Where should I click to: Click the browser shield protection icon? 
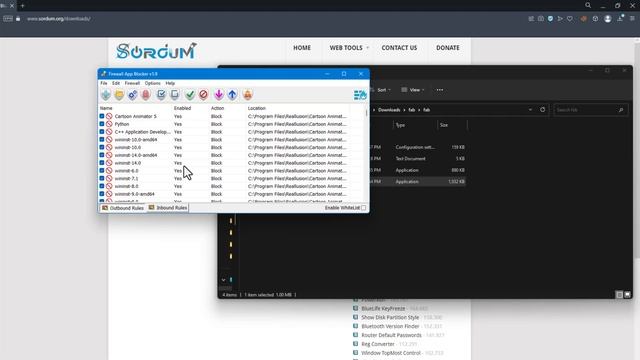tap(551, 19)
